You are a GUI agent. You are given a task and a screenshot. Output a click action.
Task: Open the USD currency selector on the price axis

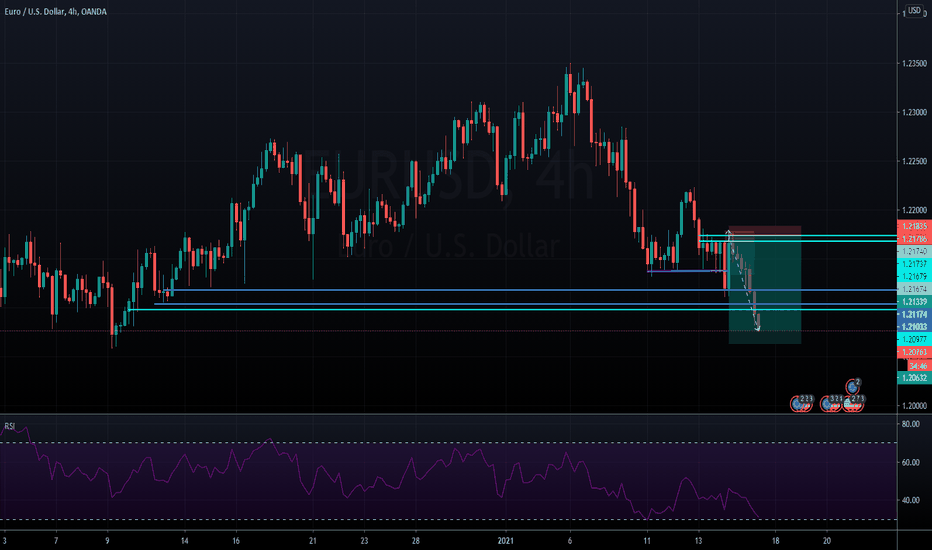(x=914, y=11)
